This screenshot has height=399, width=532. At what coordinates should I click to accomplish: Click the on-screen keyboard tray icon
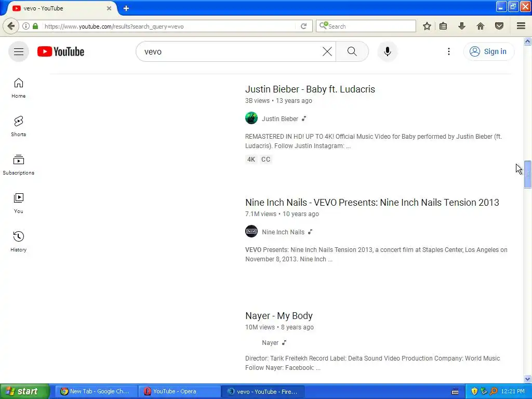455,392
